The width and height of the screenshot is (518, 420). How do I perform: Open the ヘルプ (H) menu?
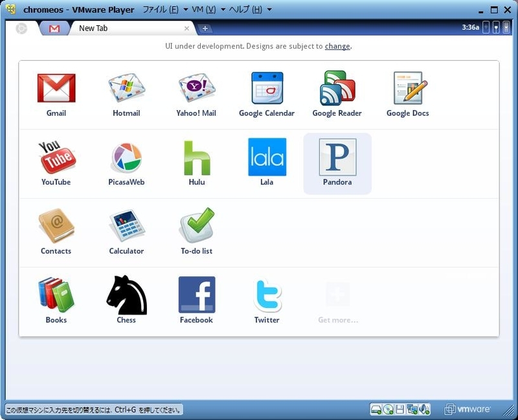coord(245,10)
